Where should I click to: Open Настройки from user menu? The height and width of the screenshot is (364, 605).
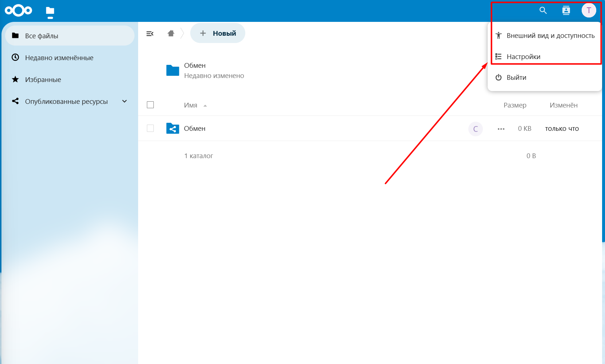point(544,56)
